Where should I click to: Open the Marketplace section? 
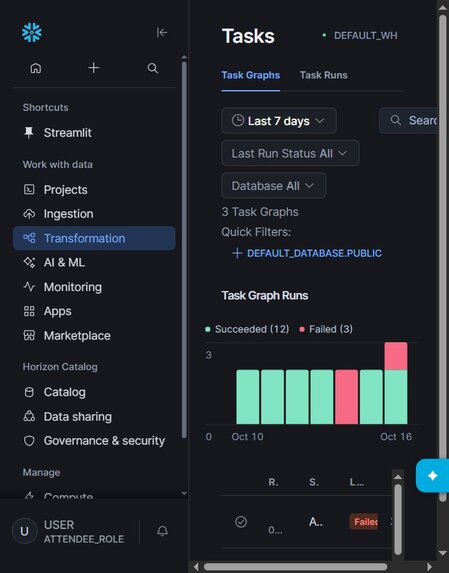coord(94,335)
